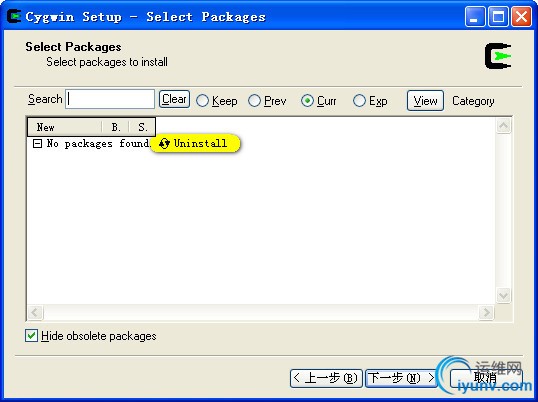Click the horizontal scrollbar right arrow
The image size is (538, 402).
pos(486,312)
